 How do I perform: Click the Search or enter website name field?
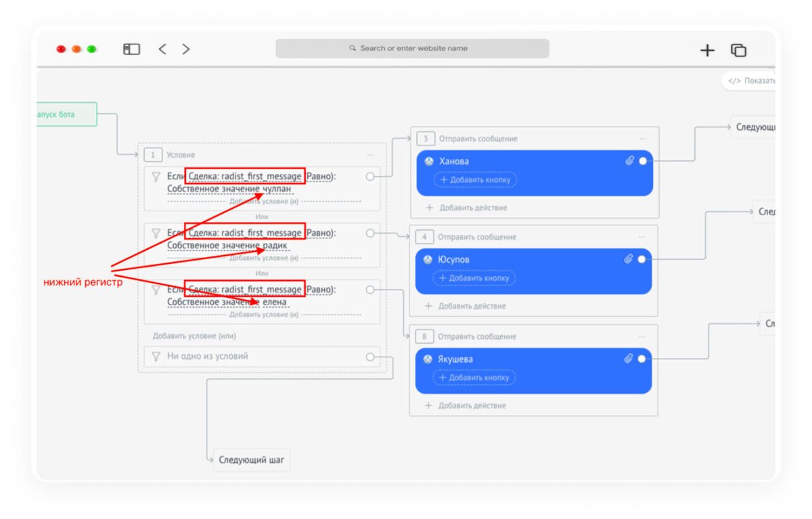coord(412,49)
